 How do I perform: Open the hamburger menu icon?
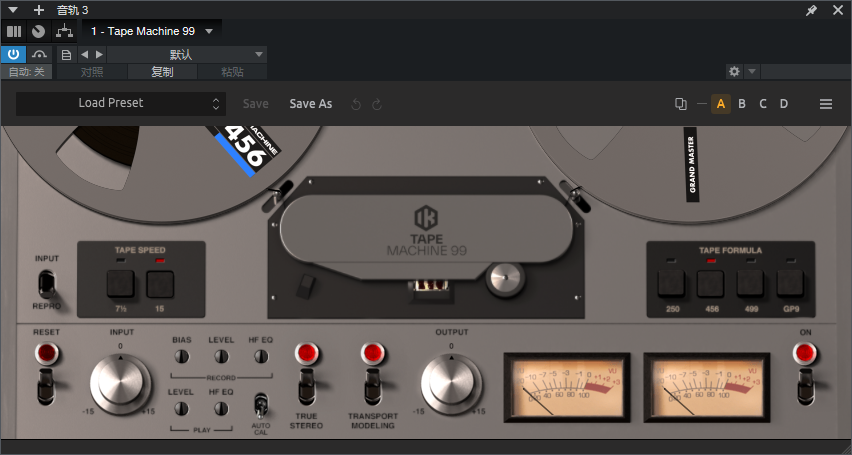826,104
